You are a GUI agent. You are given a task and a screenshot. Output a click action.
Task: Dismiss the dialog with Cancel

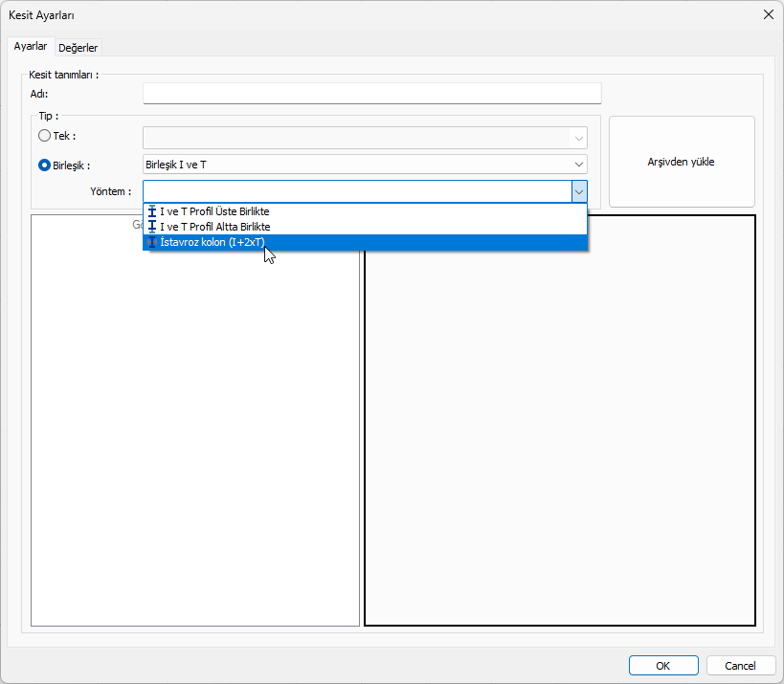(x=740, y=666)
